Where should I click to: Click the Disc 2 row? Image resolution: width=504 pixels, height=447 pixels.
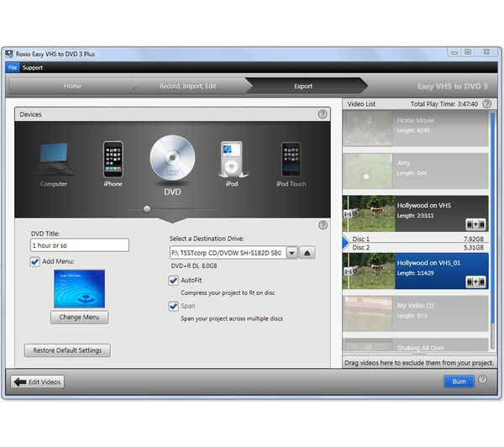click(417, 247)
